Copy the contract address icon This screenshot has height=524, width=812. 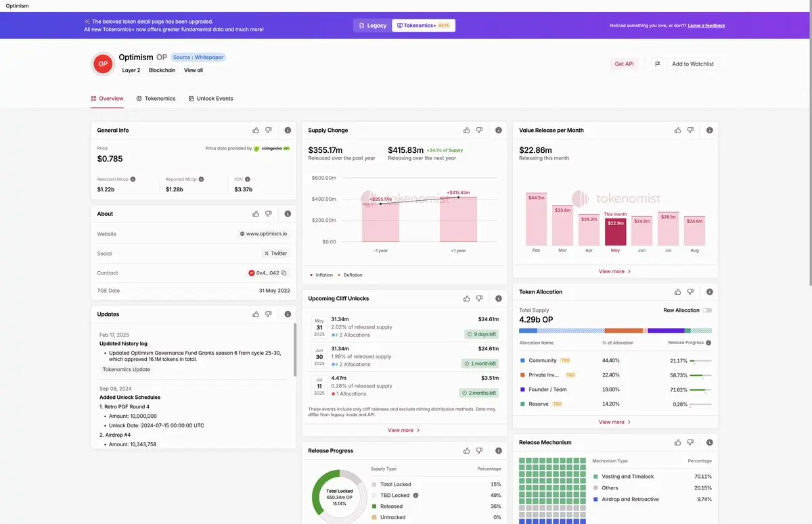point(284,273)
